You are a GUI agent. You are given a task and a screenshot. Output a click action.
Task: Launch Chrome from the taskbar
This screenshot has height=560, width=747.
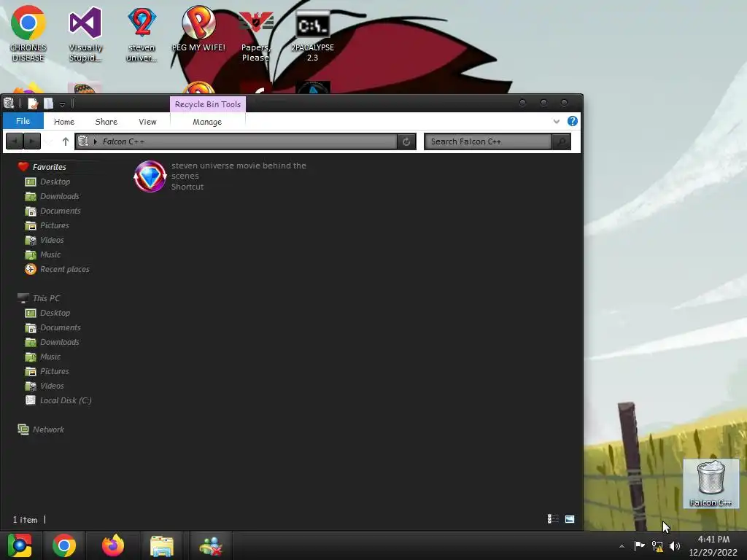tap(64, 545)
